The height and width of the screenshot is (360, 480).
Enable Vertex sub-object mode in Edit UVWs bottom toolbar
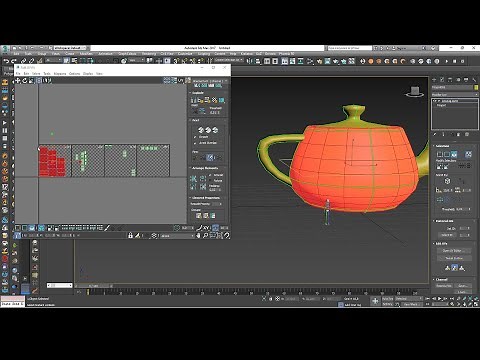pyautogui.click(x=18, y=228)
